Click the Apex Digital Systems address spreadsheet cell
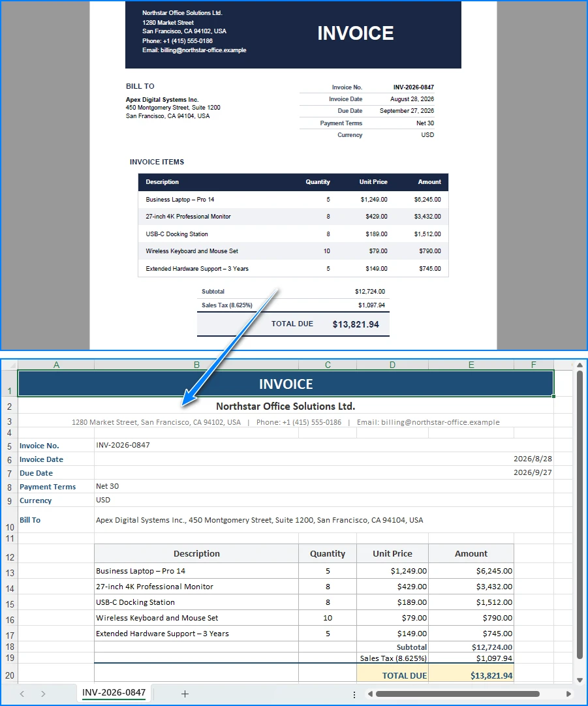Image resolution: width=588 pixels, height=706 pixels. [x=324, y=520]
